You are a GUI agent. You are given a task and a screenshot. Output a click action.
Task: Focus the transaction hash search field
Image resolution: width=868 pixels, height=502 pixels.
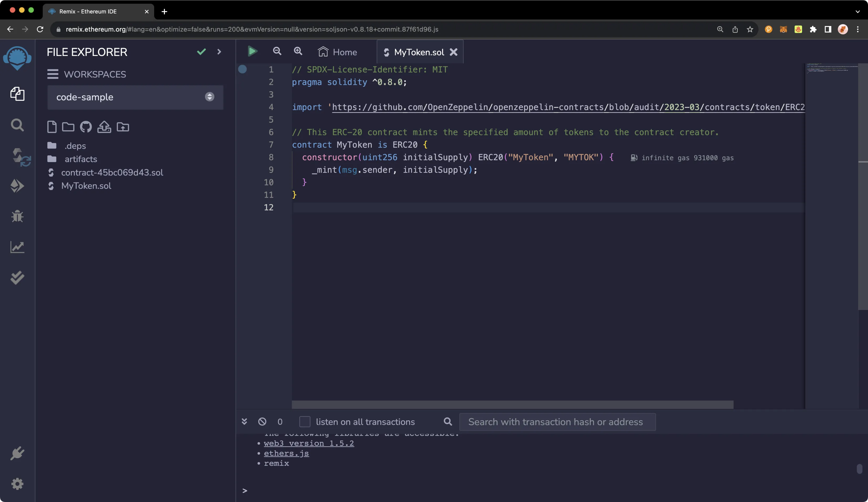(x=557, y=422)
